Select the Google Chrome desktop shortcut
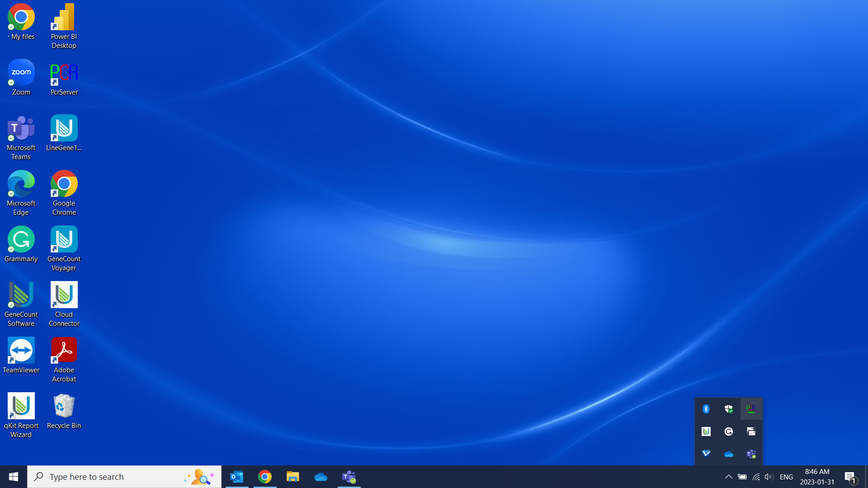The image size is (868, 488). pyautogui.click(x=64, y=193)
